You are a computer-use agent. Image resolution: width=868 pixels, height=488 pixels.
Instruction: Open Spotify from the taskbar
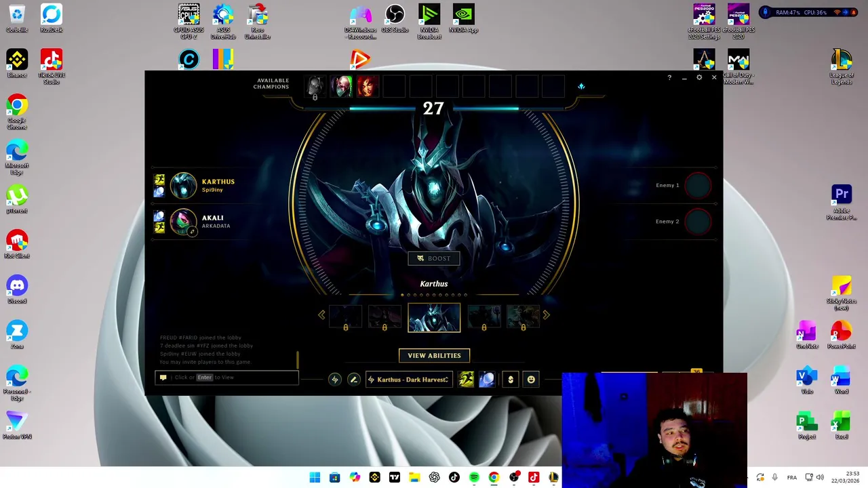(x=474, y=478)
